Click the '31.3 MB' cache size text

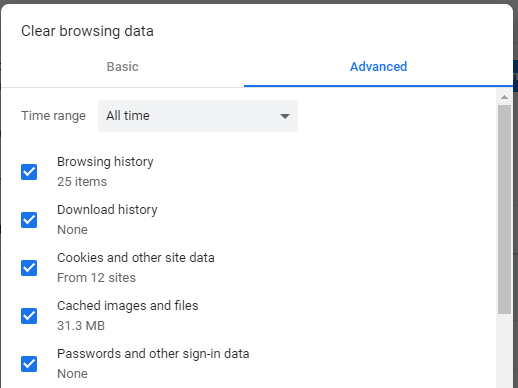click(x=81, y=326)
